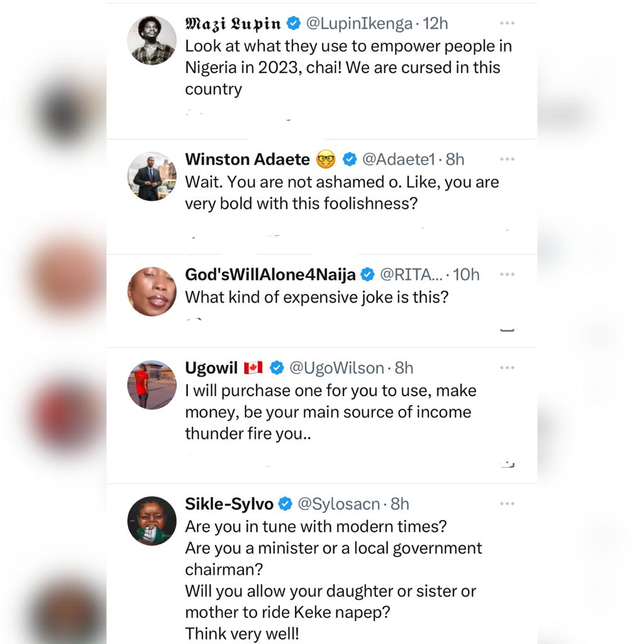Click the Canada flag emoji beside Ugowil

pyautogui.click(x=252, y=368)
